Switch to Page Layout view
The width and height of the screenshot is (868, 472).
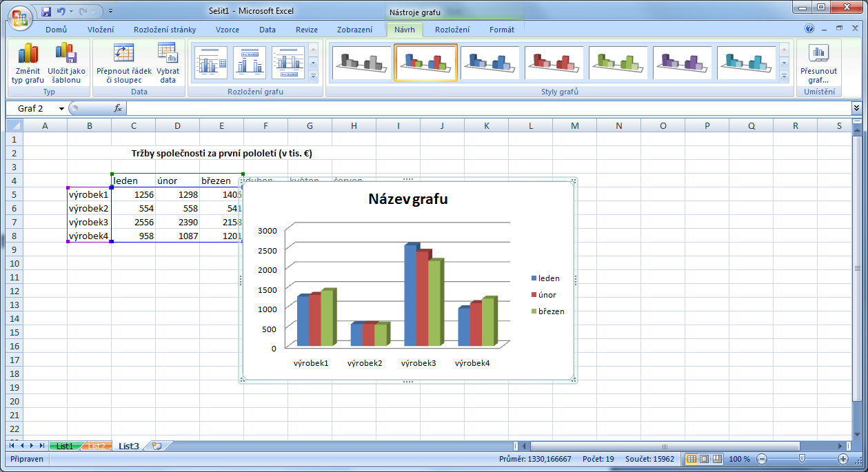(x=704, y=459)
